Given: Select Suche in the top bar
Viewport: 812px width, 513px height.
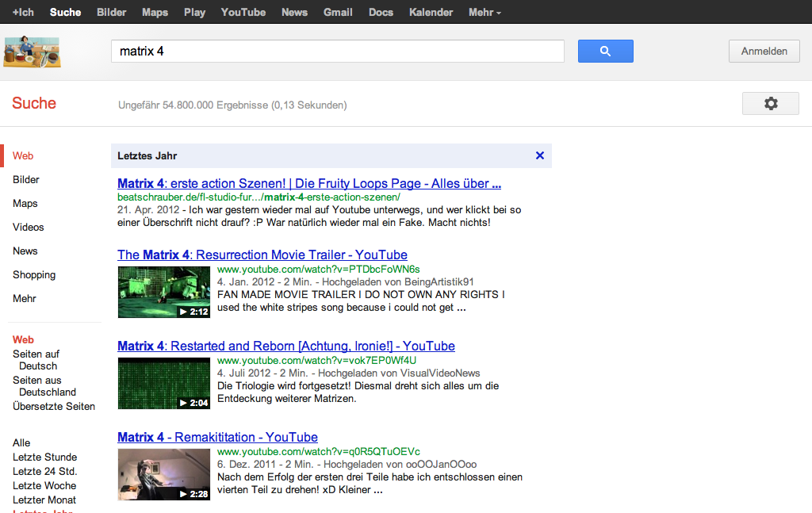Looking at the screenshot, I should pos(65,12).
